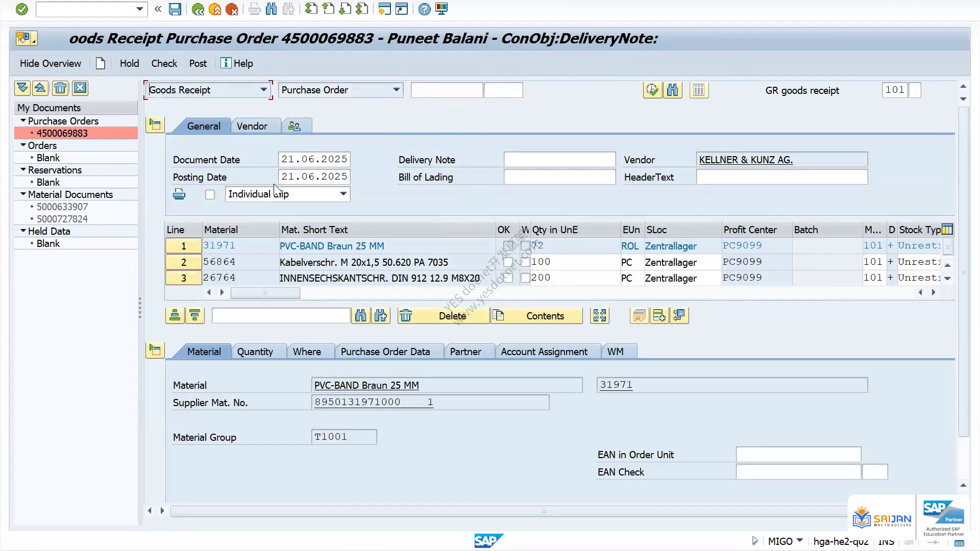
Task: Tick the checkbox next to printer icon
Action: click(210, 194)
